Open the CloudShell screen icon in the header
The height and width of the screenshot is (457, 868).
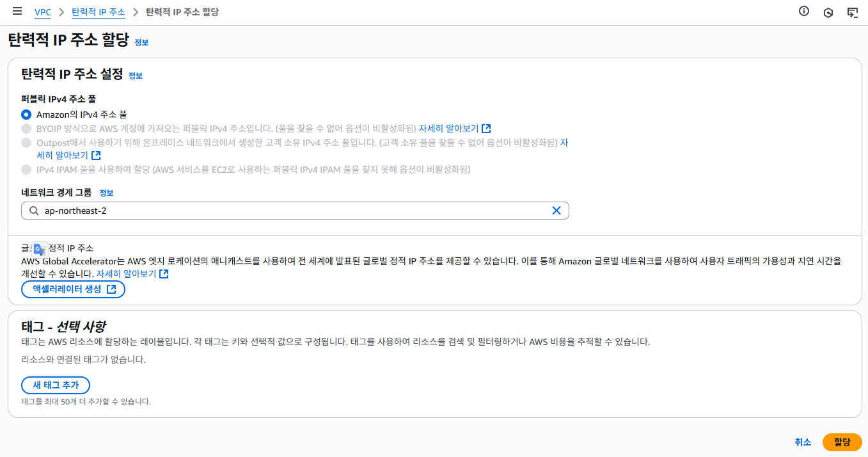[852, 12]
